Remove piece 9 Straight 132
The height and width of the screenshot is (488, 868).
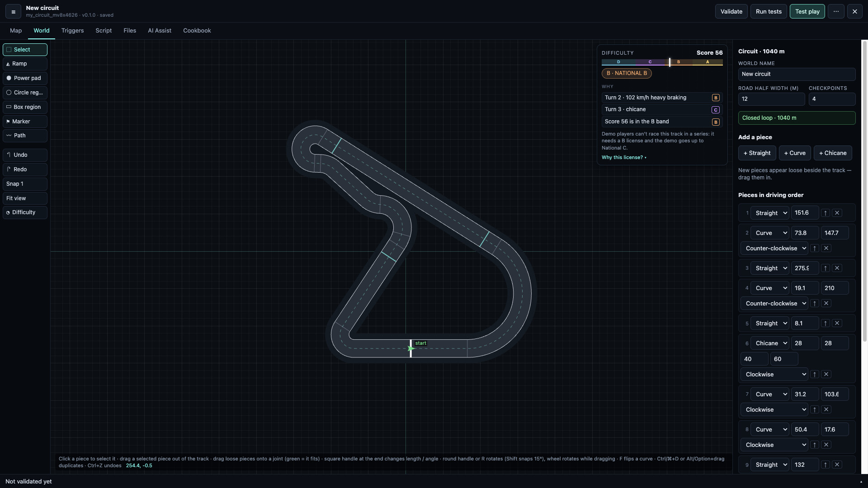pos(837,465)
